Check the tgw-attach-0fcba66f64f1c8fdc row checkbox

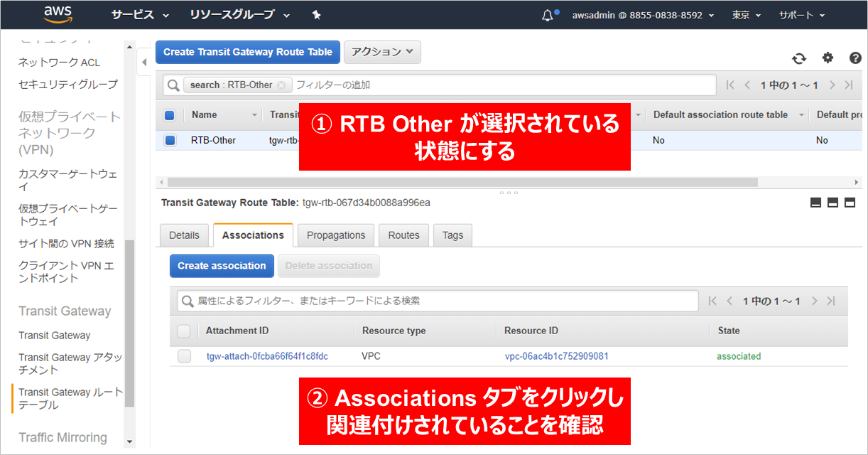pyautogui.click(x=185, y=356)
